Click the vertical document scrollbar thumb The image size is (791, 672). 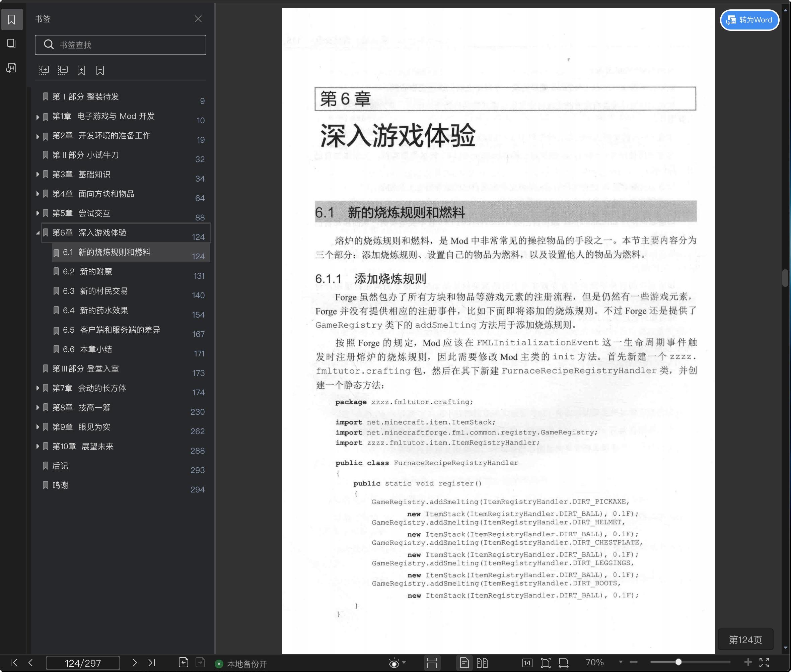(785, 278)
